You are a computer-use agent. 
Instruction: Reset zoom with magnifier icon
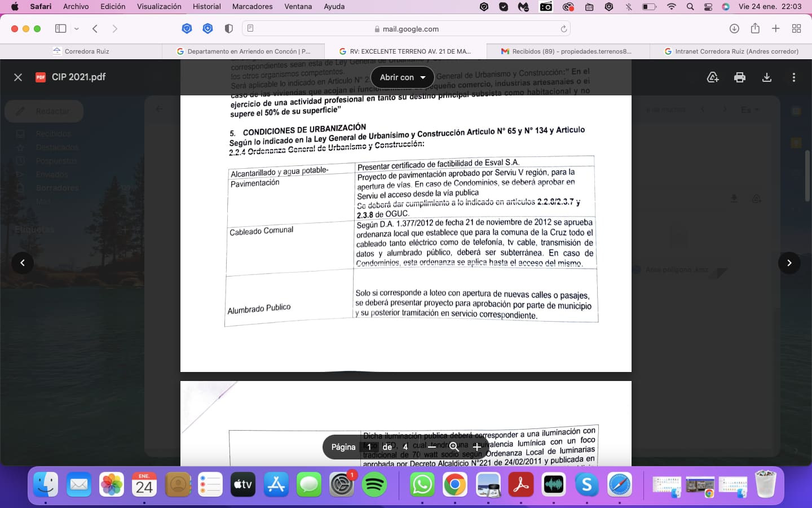point(454,446)
